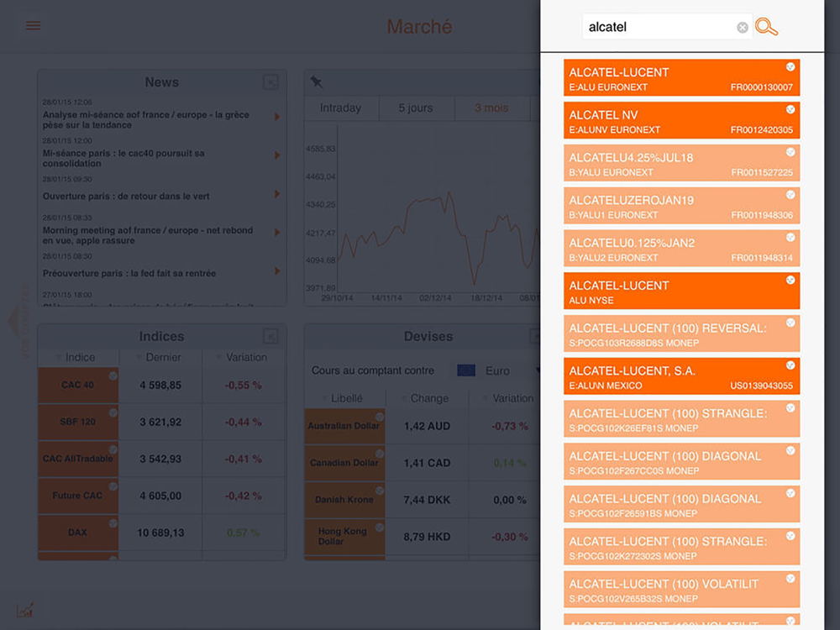The image size is (840, 630).
Task: Select STRANGLE S:POCG102K26EF81S MONEP result
Action: coord(681,419)
